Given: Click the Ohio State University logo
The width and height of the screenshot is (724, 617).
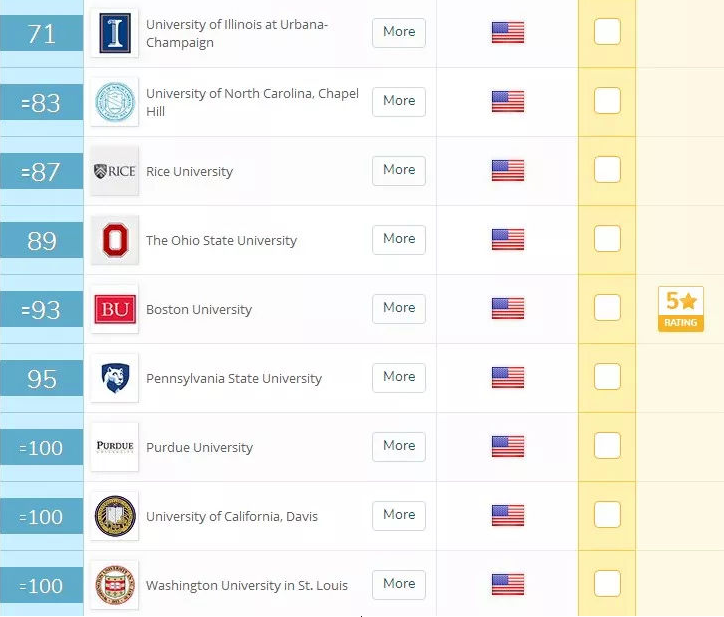Looking at the screenshot, I should coord(115,240).
